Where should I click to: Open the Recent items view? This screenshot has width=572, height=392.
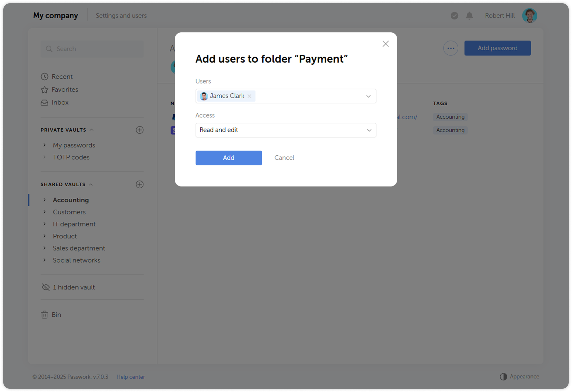click(62, 76)
